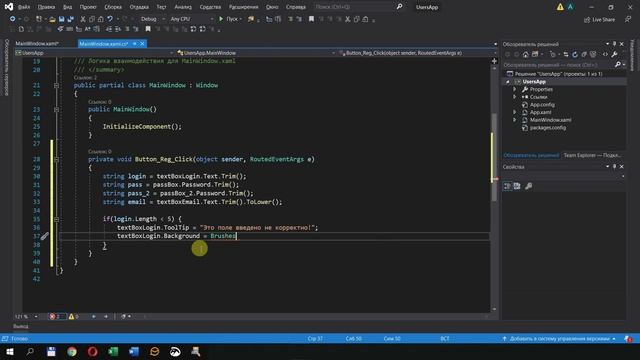This screenshot has width=640, height=360.
Task: Switch to the Team Explorer tab
Action: 592,155
